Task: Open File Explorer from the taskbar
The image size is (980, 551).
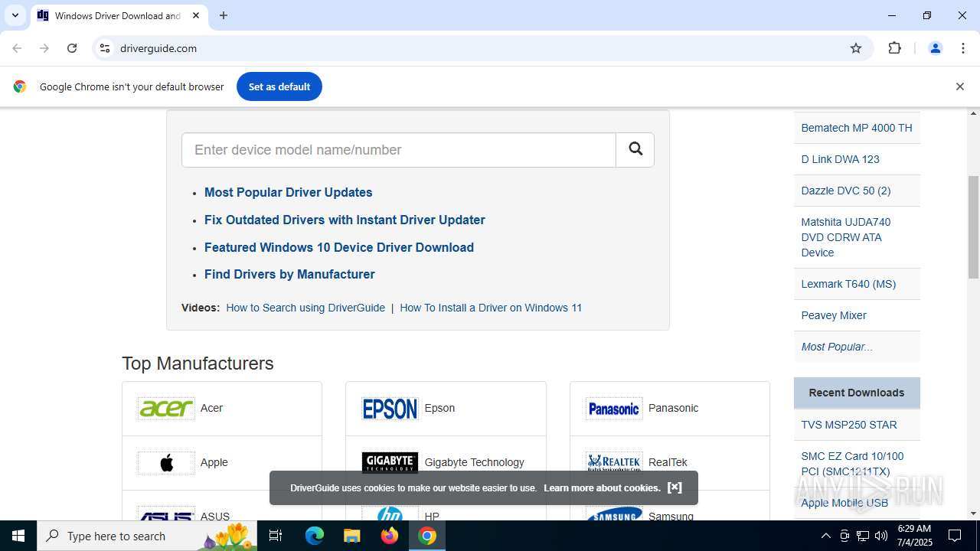Action: coord(351,536)
